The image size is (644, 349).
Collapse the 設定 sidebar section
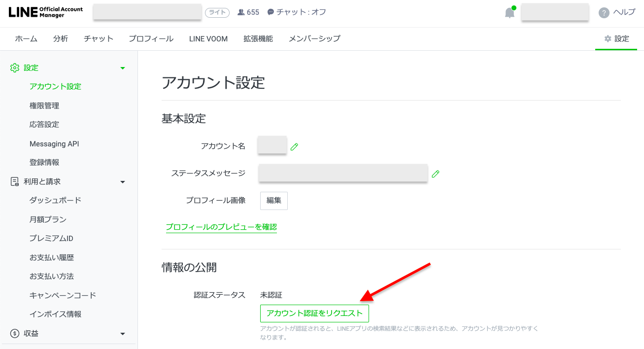(123, 68)
